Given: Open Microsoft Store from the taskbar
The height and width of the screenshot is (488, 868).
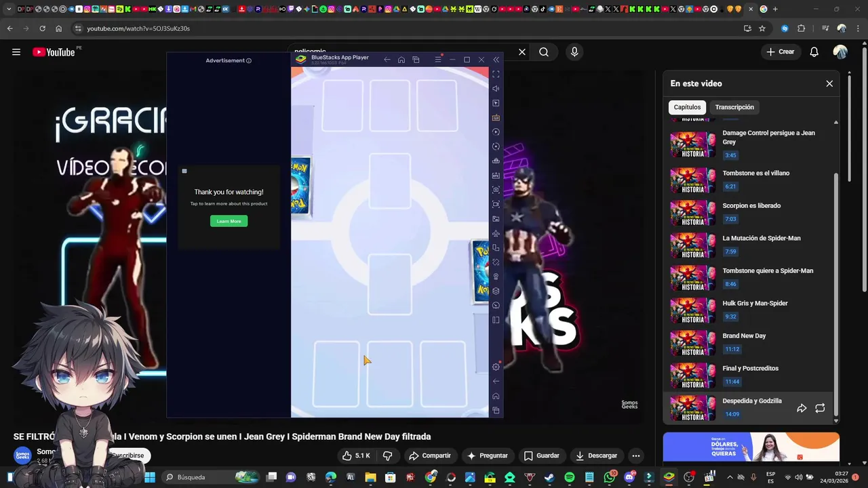Looking at the screenshot, I should pyautogui.click(x=390, y=477).
